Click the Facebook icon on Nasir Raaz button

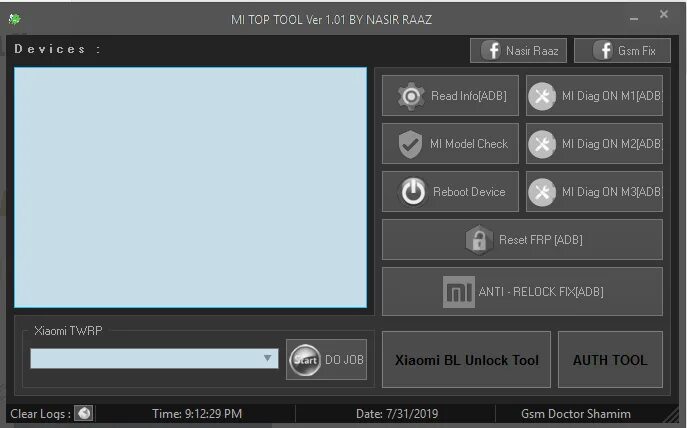point(492,51)
